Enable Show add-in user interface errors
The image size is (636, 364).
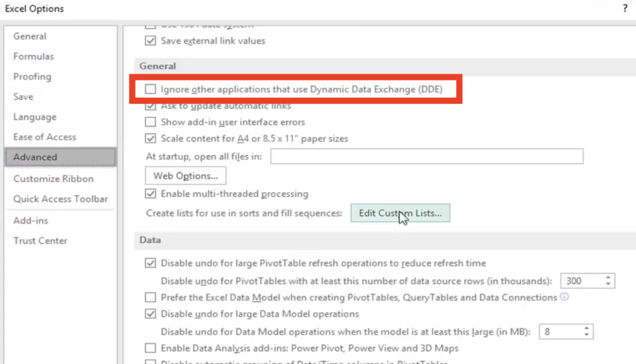tap(150, 122)
